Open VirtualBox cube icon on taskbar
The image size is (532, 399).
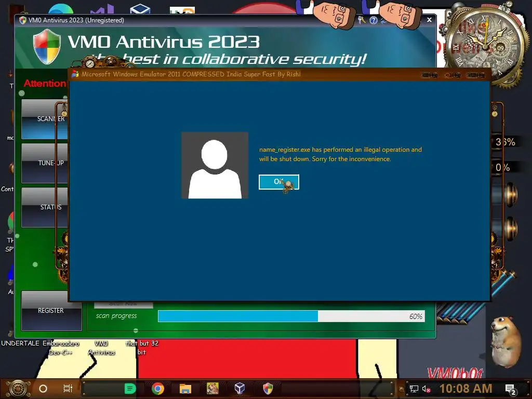click(240, 389)
